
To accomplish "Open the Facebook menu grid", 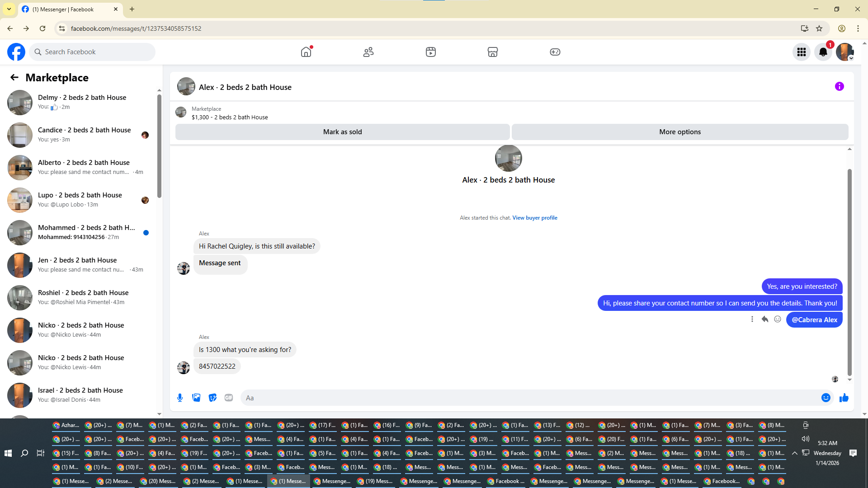I will (x=801, y=52).
